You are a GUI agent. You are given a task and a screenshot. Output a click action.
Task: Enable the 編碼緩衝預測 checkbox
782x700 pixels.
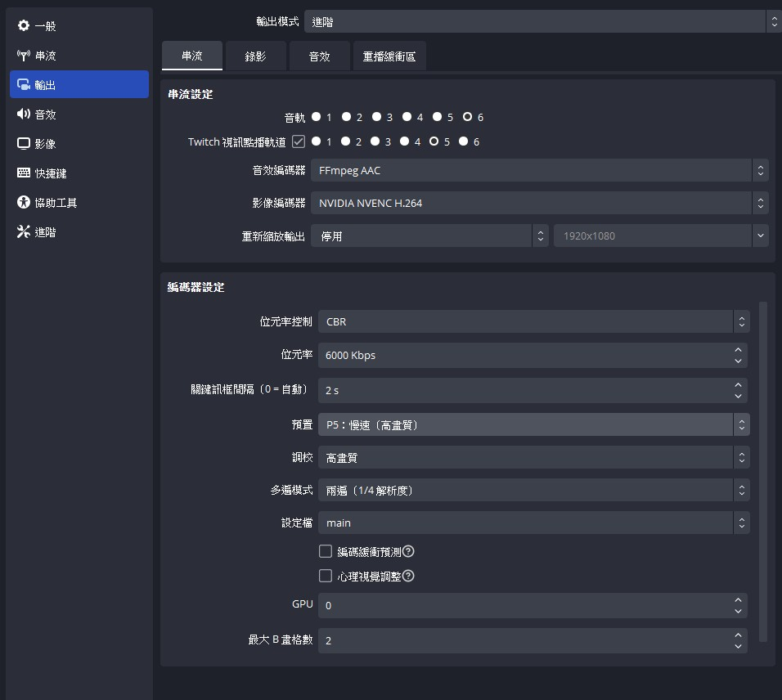(x=326, y=551)
